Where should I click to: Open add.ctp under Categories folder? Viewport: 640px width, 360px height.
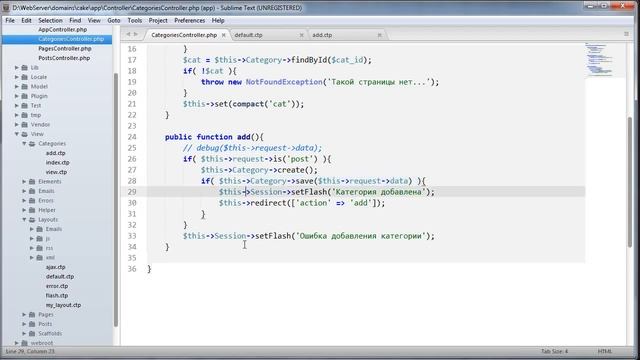[56, 153]
